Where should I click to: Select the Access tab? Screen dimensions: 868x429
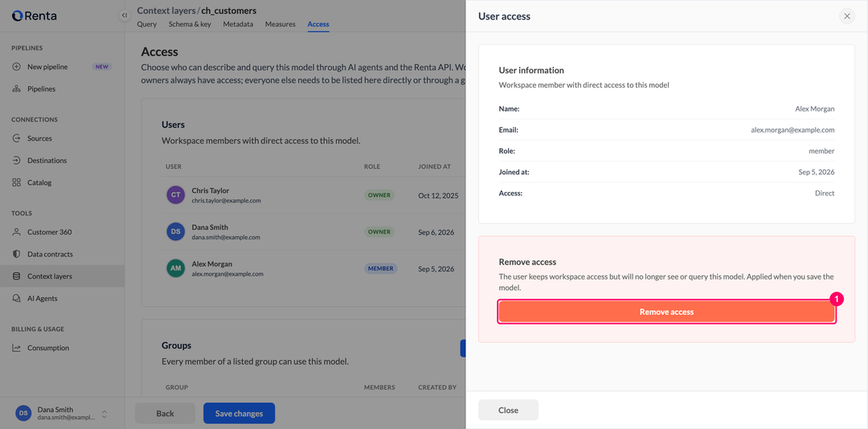tap(318, 24)
